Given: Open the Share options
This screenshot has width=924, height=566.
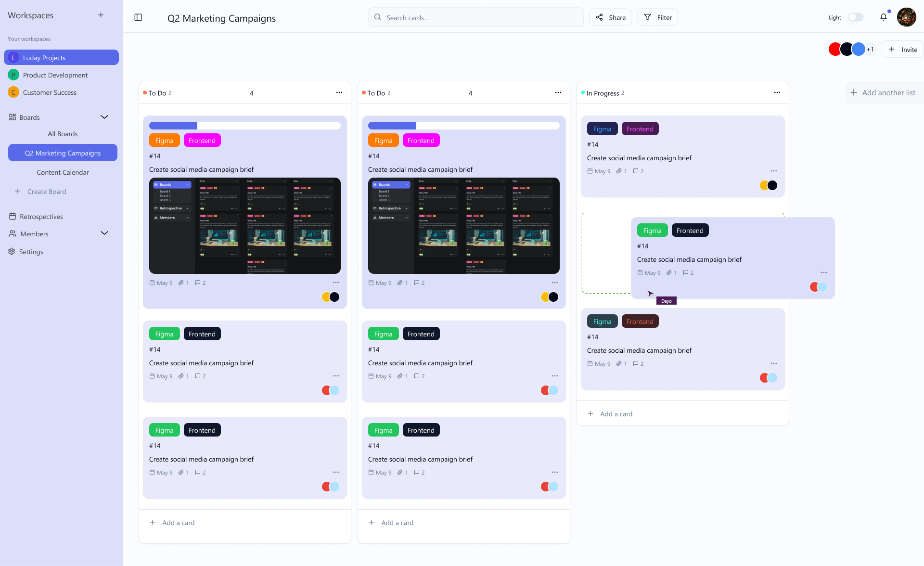Looking at the screenshot, I should tap(610, 17).
